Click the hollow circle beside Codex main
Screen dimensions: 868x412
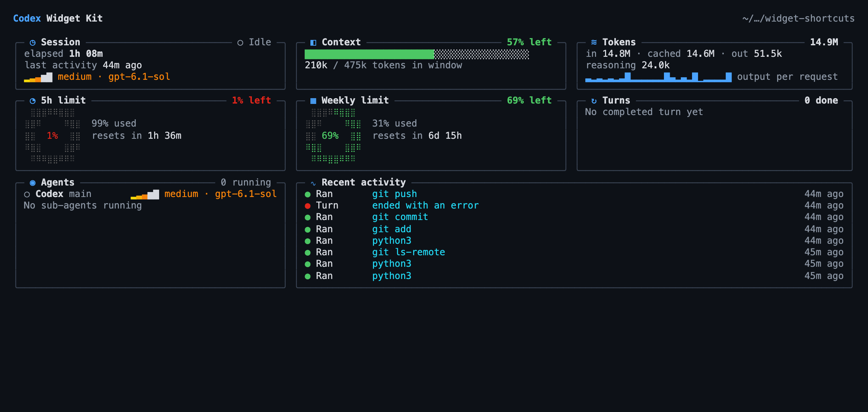click(27, 194)
